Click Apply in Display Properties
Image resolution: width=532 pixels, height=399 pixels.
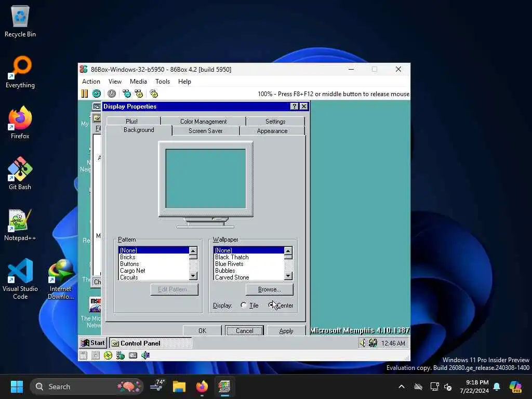286,331
